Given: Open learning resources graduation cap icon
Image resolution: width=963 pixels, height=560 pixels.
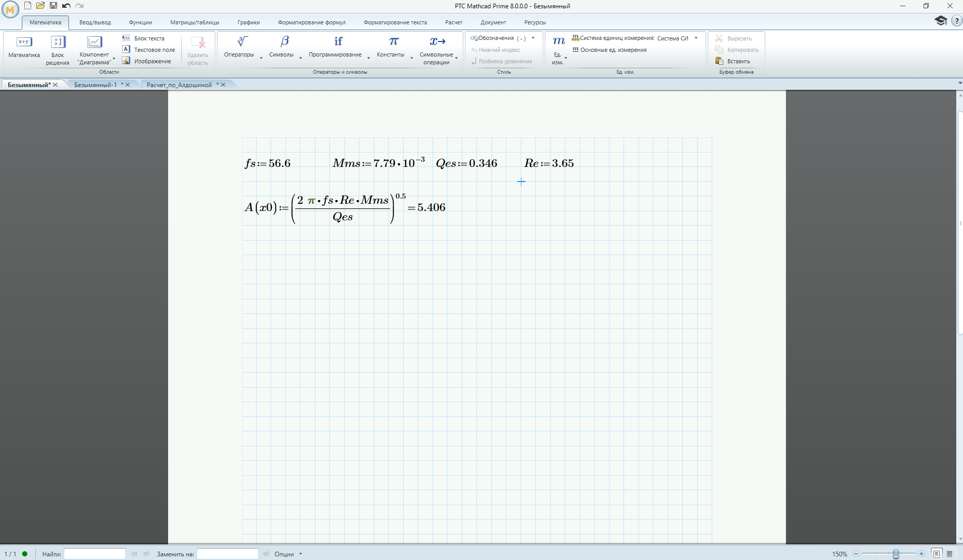Looking at the screenshot, I should pyautogui.click(x=941, y=21).
